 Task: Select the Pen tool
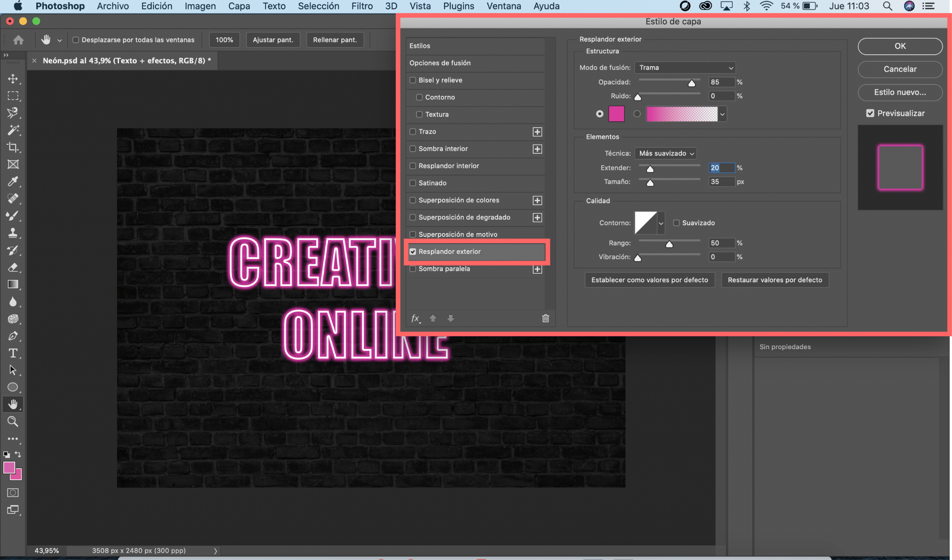(13, 336)
